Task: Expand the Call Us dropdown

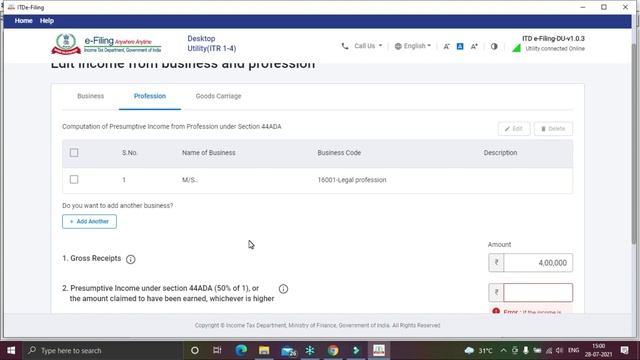Action: pos(368,46)
